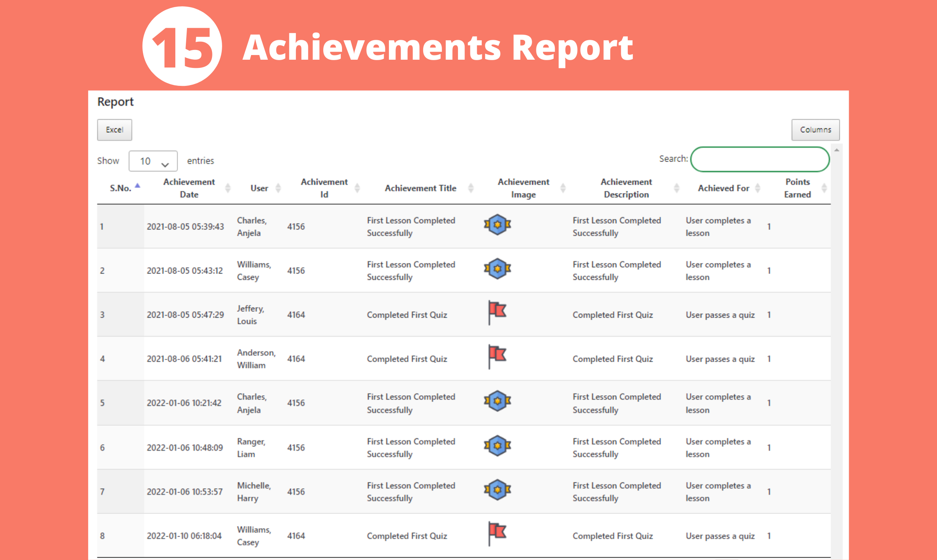Click the badge image in row 1
Screen dimensions: 937x560
point(497,225)
